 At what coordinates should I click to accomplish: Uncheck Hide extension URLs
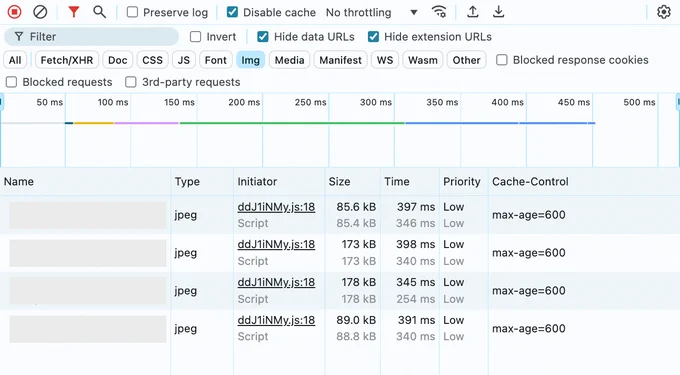coord(373,37)
